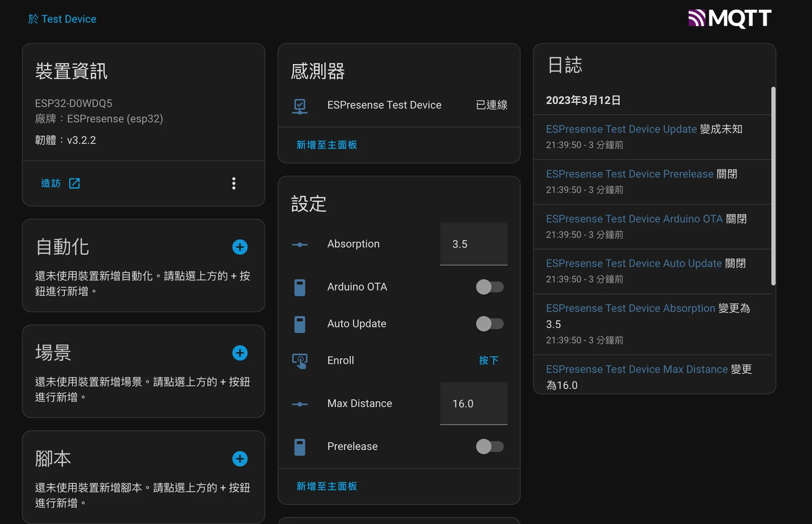Screen dimensions: 812x524
Task: Click the Prerelease setting label
Action: tap(352, 447)
